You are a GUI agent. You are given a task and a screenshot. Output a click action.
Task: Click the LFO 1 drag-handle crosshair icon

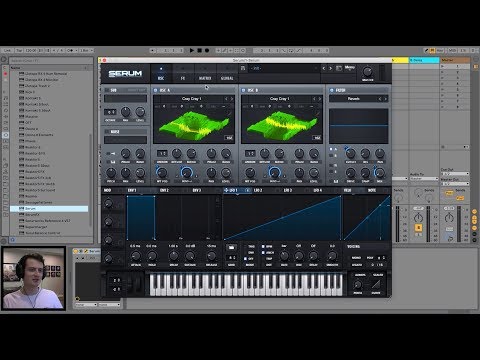click(226, 190)
